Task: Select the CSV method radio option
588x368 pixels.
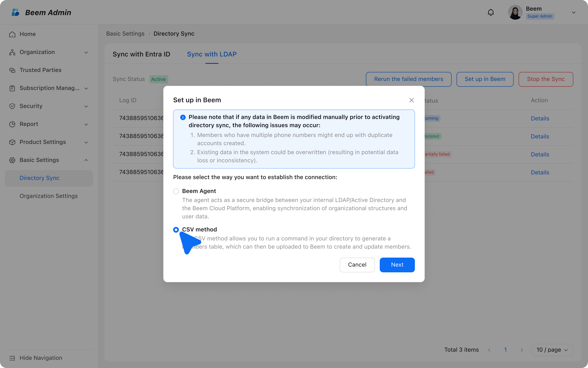Action: (x=176, y=230)
